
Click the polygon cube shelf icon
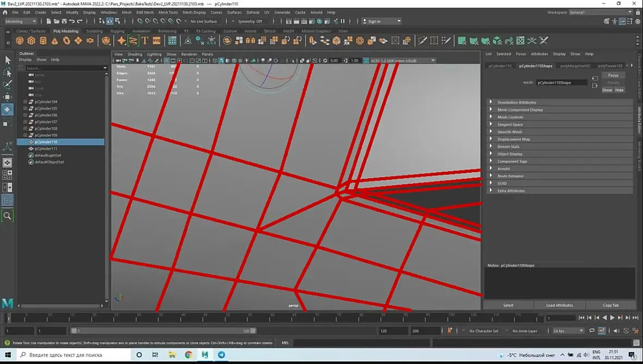pos(32,41)
